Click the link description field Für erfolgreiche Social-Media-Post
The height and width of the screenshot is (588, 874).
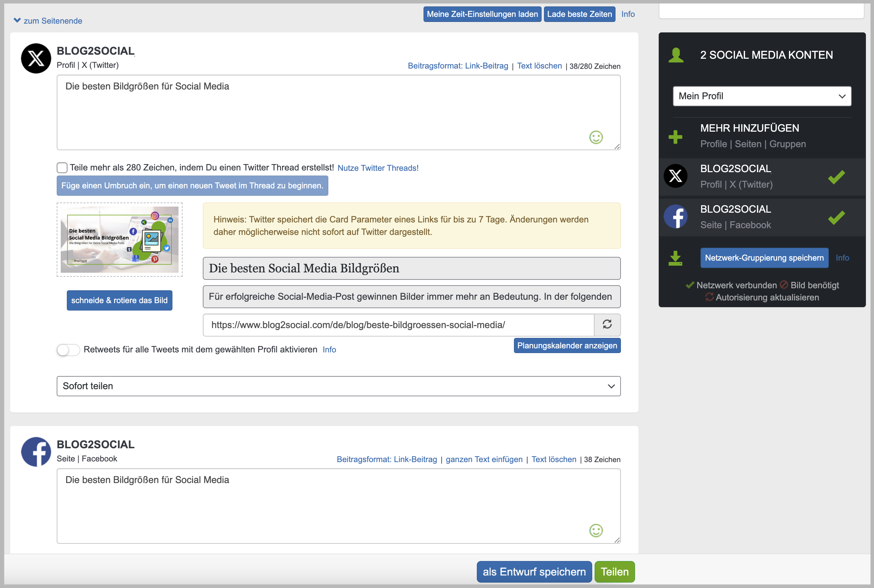[411, 297]
